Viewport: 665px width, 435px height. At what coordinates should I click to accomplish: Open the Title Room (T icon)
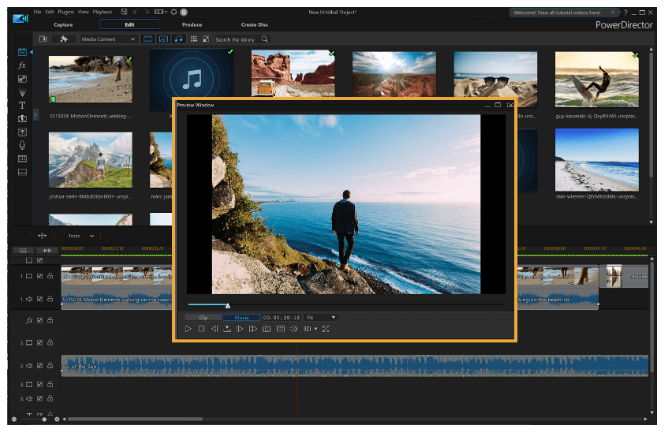coord(22,105)
